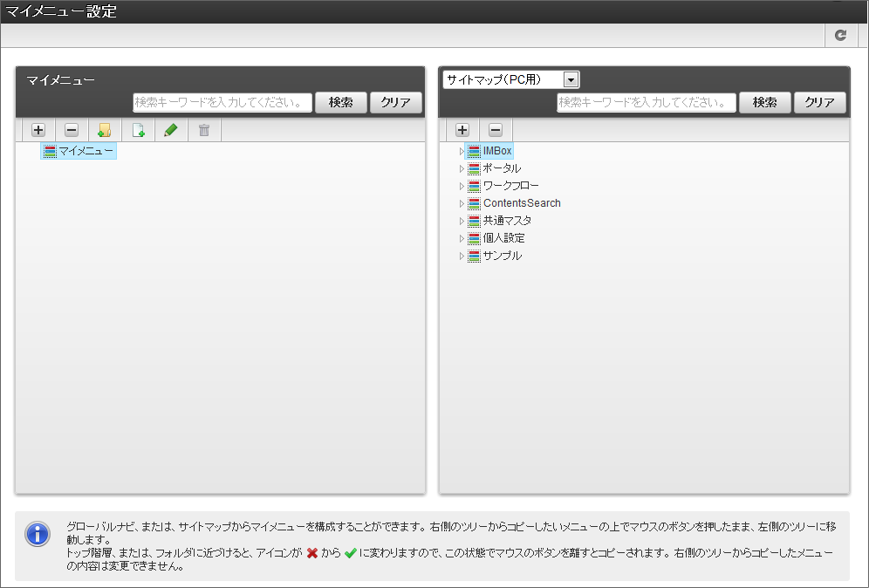
Task: Select the サンプル label in sitemap
Action: coord(502,256)
